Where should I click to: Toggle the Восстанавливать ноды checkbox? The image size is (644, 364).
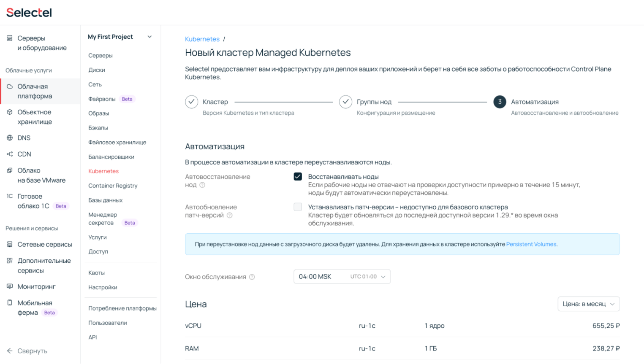(298, 177)
